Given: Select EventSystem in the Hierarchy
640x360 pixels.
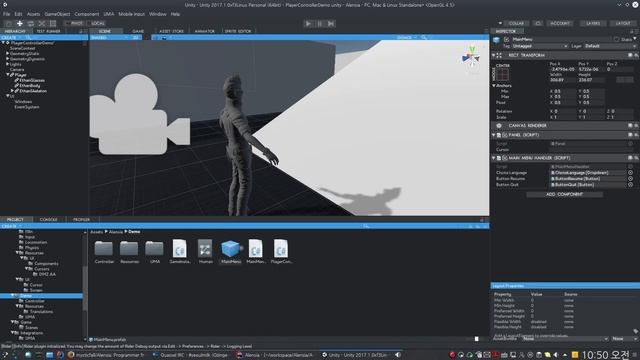Looking at the screenshot, I should coord(27,107).
